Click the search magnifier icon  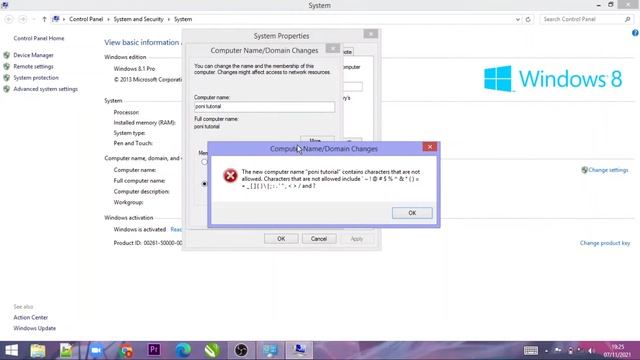click(x=628, y=19)
